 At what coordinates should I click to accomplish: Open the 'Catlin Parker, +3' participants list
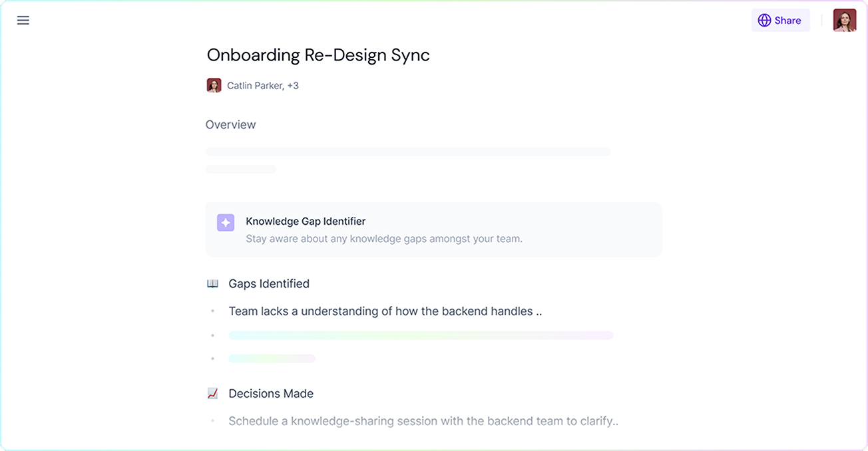pyautogui.click(x=262, y=85)
